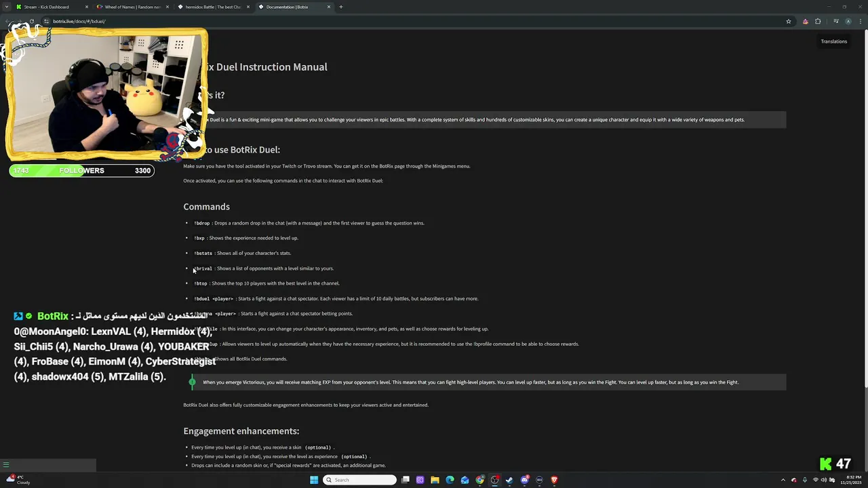Image resolution: width=868 pixels, height=488 pixels.
Task: Open Brave browser from the taskbar
Action: 554,480
